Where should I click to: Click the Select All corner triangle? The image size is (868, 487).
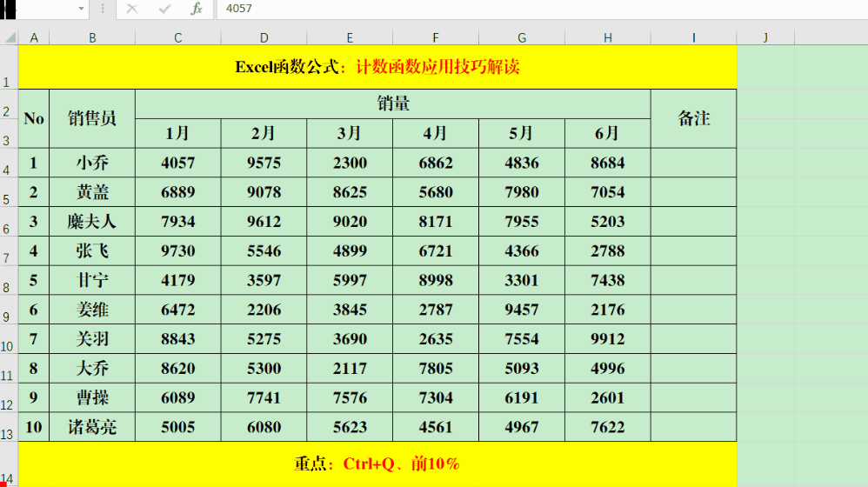pos(10,37)
